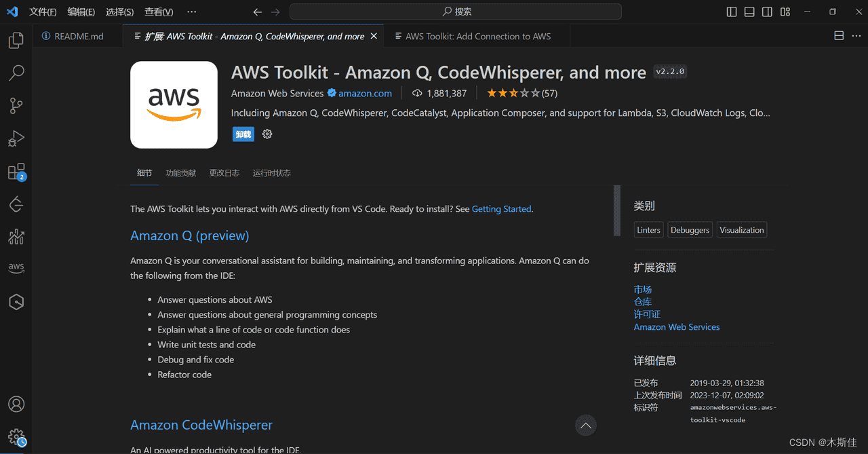Switch to the 更改日志 tab
The image size is (868, 454).
(224, 172)
